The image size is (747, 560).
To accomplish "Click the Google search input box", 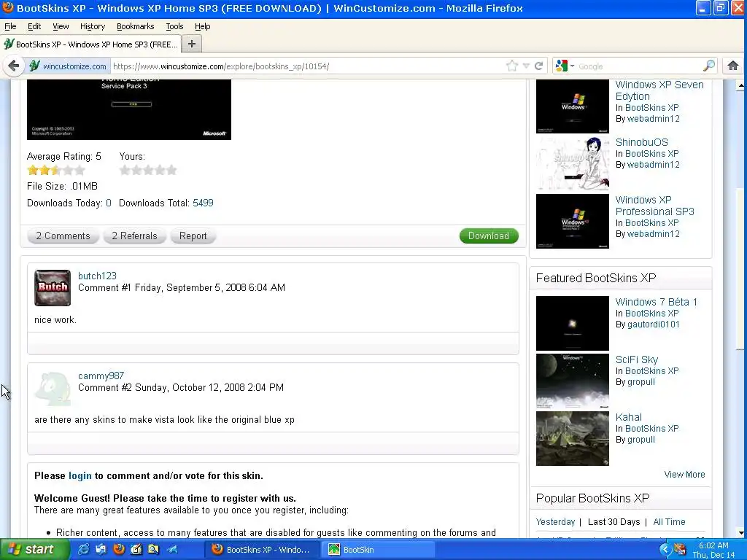I will coord(638,66).
